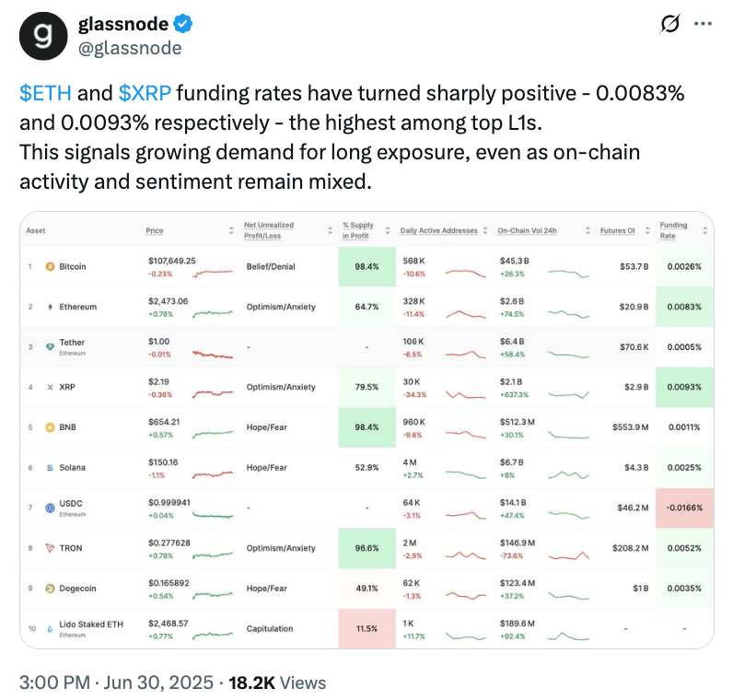Sort by the Price column arrows
733x700 pixels.
pyautogui.click(x=231, y=230)
